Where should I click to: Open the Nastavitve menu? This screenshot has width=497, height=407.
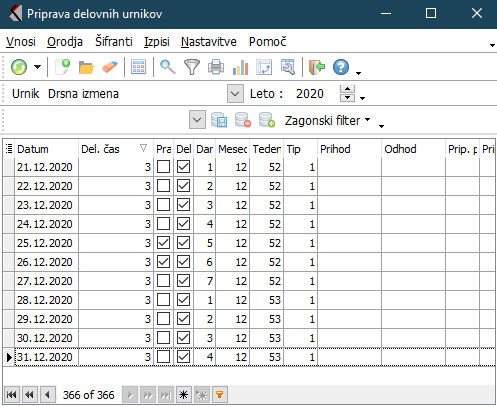(209, 42)
